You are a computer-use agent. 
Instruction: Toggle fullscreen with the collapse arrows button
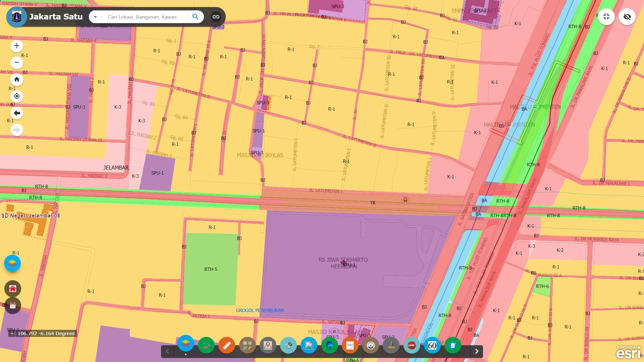(x=606, y=17)
